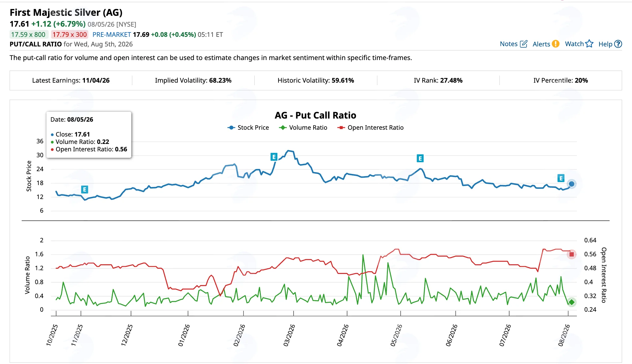Click the '+1.12 (+6.79%)' price change
The image size is (632, 364).
59,24
